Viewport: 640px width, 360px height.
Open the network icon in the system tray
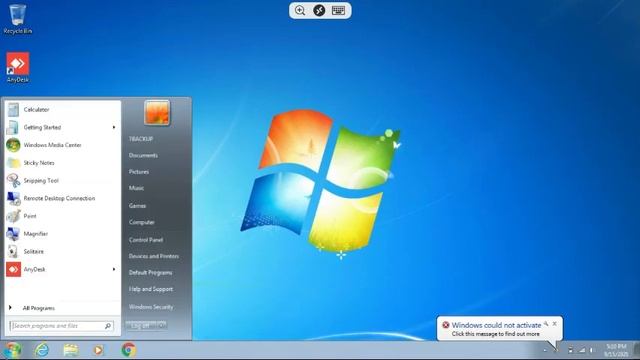pos(582,350)
